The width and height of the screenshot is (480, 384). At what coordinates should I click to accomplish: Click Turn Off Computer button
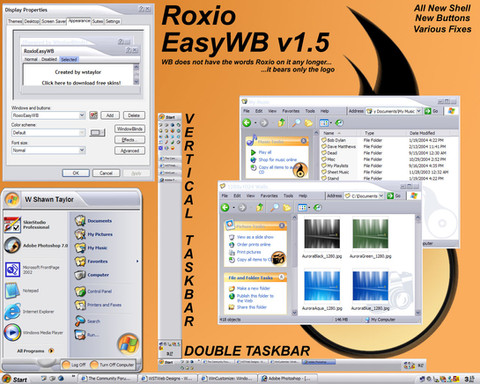coord(112,365)
